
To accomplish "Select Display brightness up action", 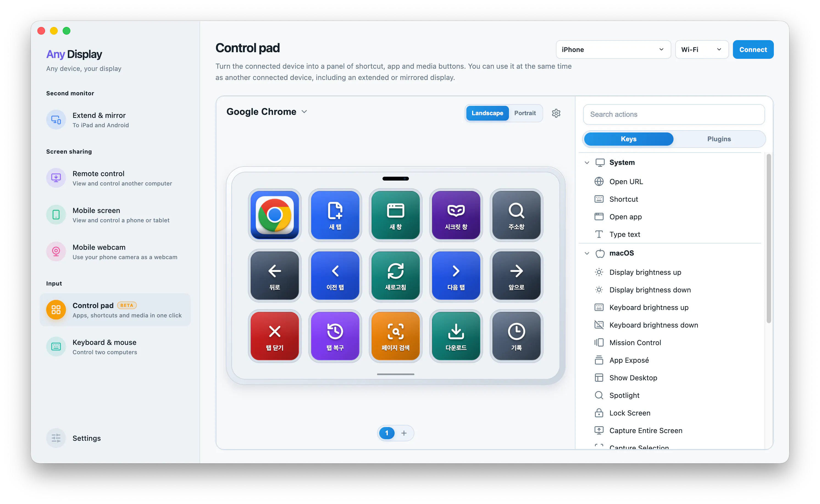I will pos(670,272).
